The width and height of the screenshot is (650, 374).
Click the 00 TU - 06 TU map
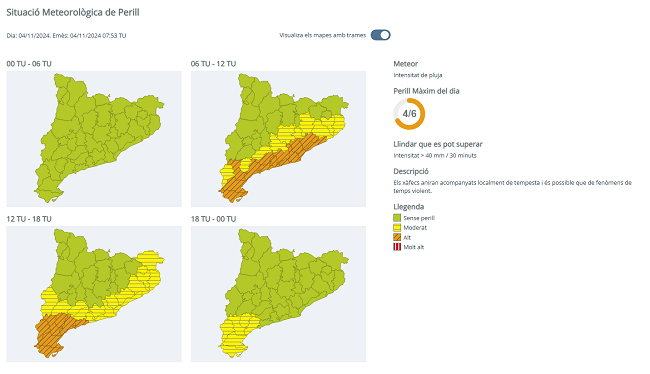click(x=94, y=138)
